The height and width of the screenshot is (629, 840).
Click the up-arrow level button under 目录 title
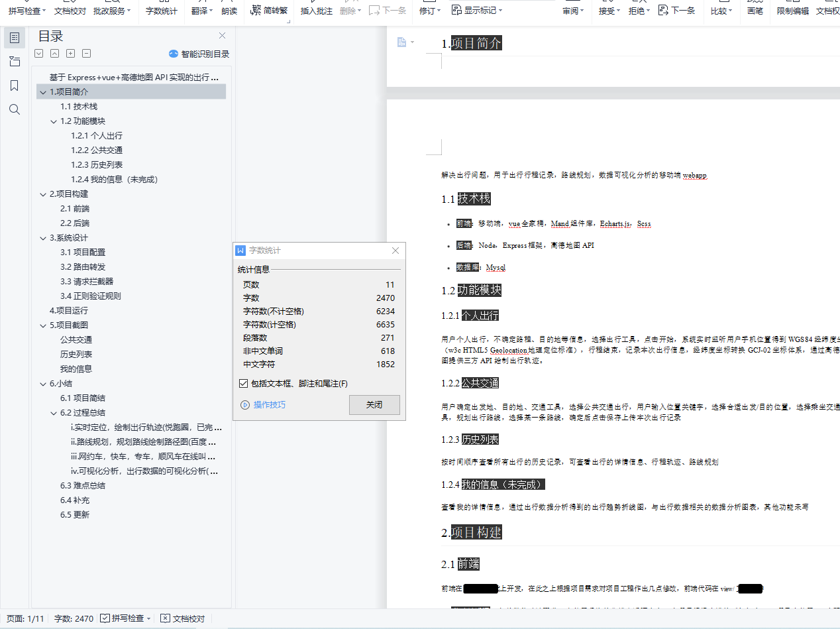[x=55, y=54]
